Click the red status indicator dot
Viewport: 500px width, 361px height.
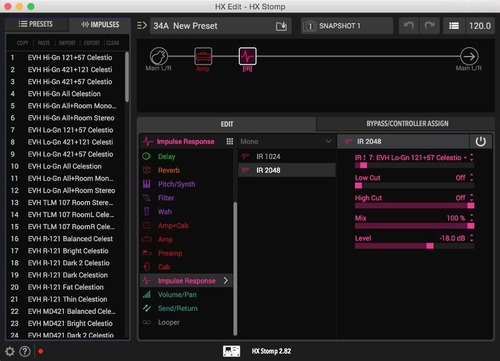pyautogui.click(x=41, y=351)
